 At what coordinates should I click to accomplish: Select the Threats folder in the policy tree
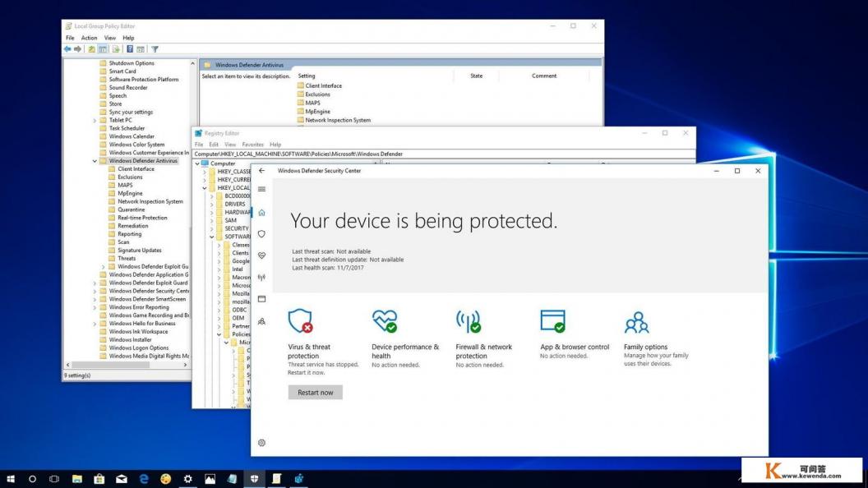[x=127, y=259]
